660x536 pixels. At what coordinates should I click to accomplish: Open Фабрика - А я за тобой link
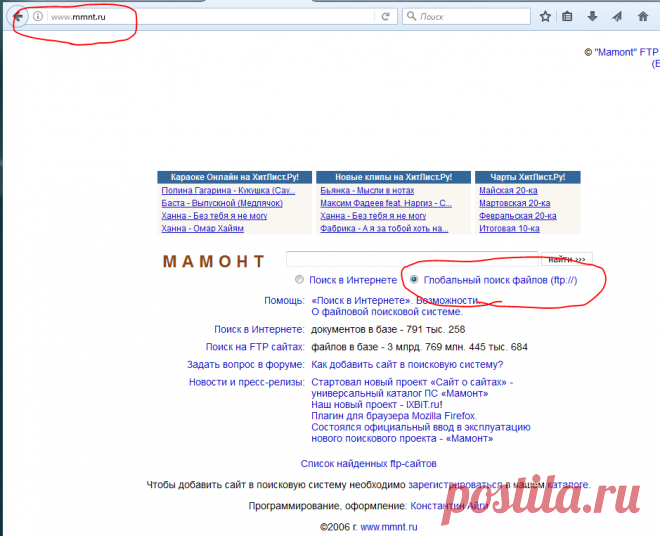click(x=384, y=228)
